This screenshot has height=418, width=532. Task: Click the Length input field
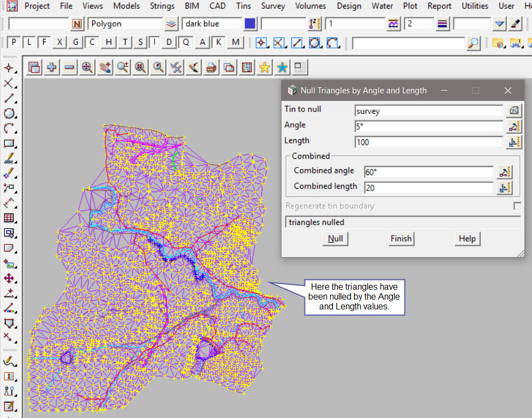click(428, 142)
